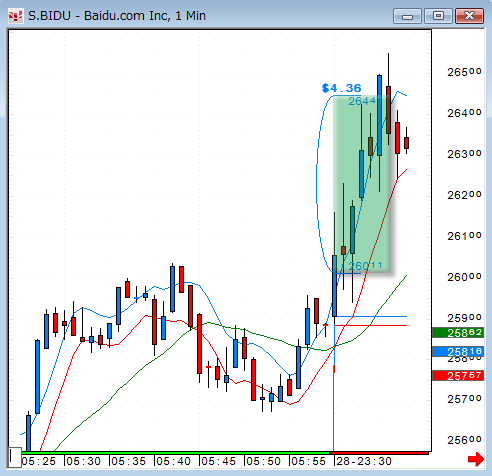Click the green 258.82 price marker
492x476 pixels.
[458, 332]
